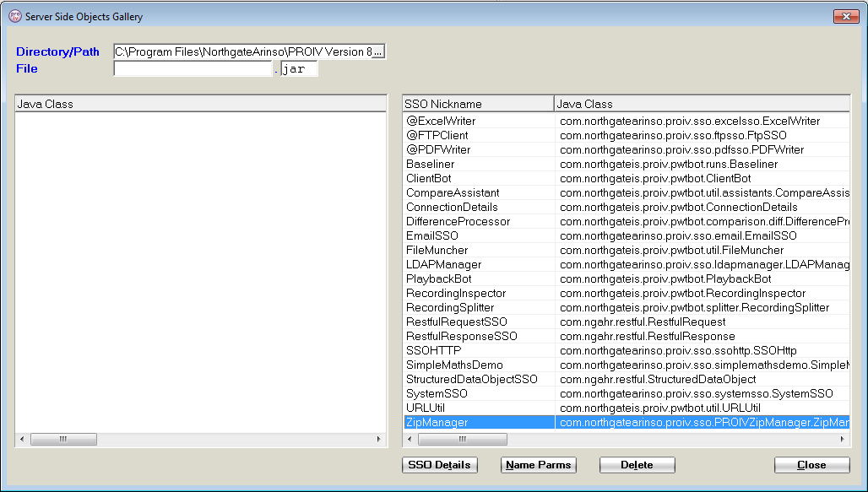868x492 pixels.
Task: Click the jar extension field
Action: click(299, 68)
